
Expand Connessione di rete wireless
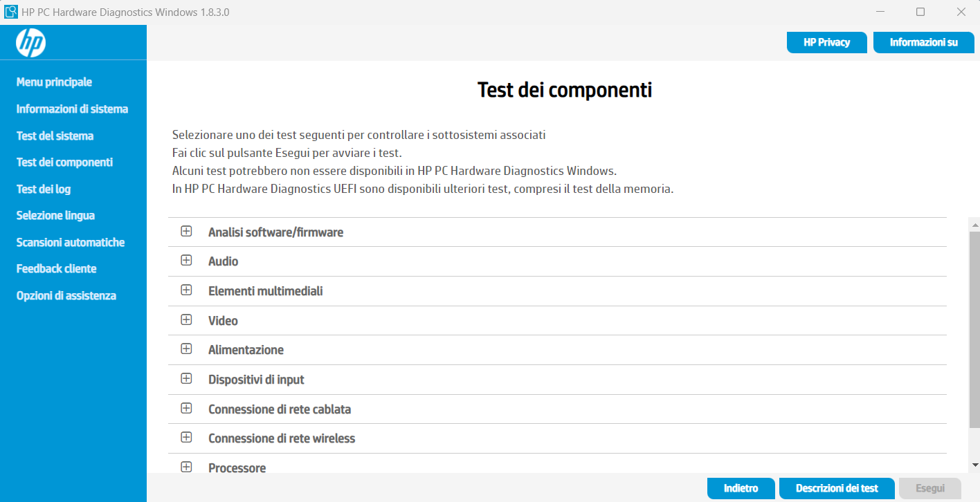(186, 438)
